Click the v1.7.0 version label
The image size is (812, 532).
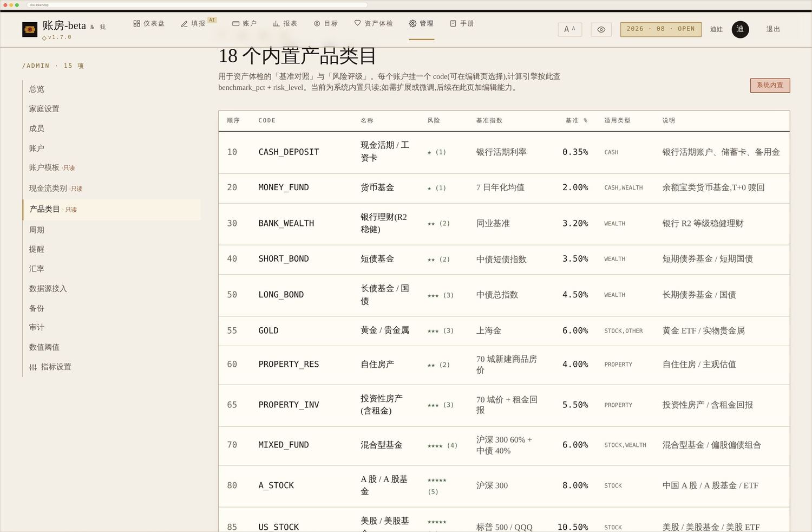click(x=57, y=37)
